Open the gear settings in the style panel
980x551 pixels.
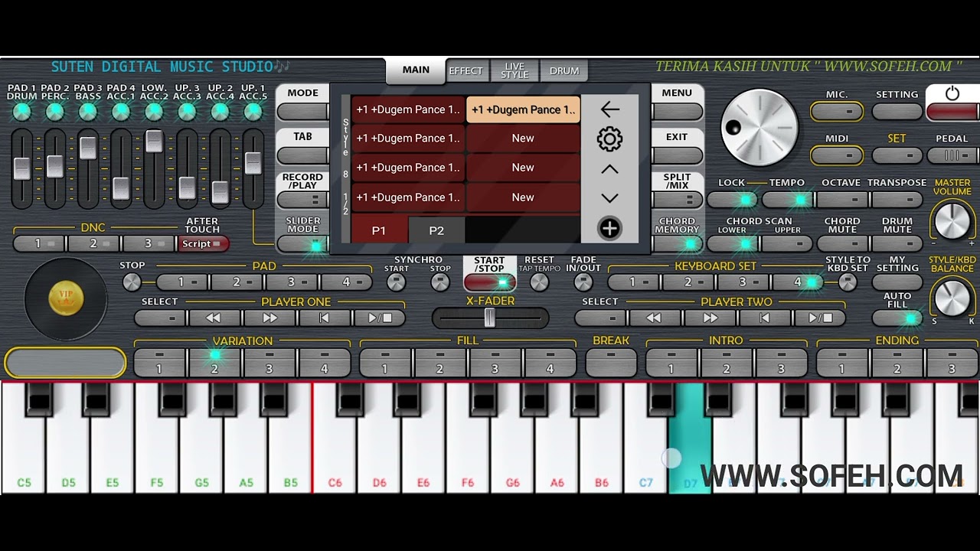pyautogui.click(x=609, y=139)
